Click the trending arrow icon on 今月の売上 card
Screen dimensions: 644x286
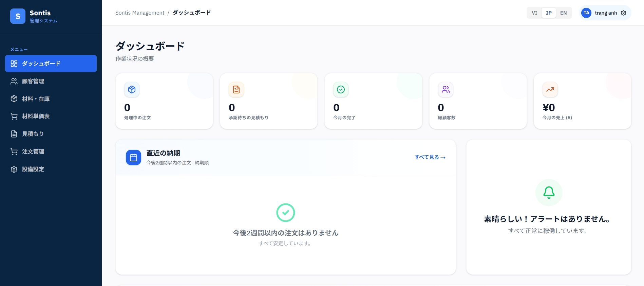tap(550, 90)
